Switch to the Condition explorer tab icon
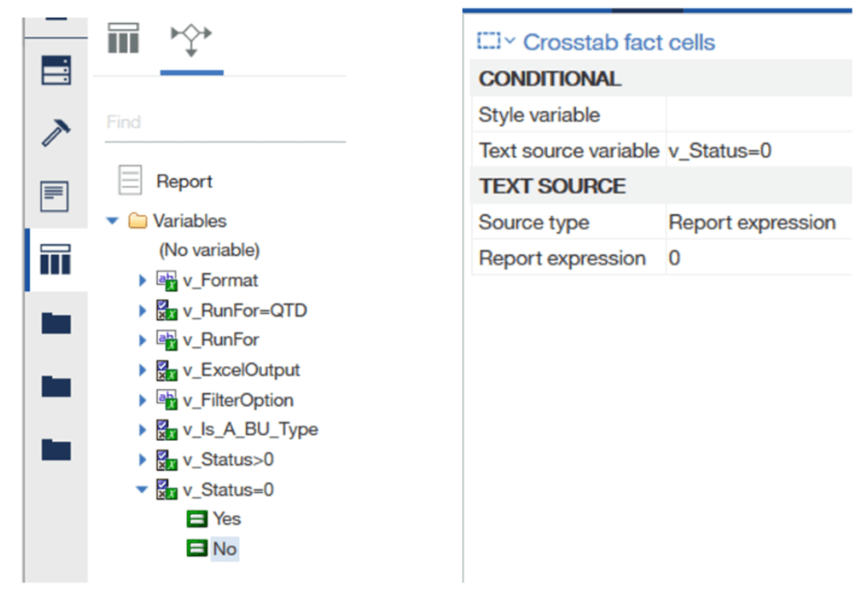This screenshot has width=868, height=605. pos(191,40)
